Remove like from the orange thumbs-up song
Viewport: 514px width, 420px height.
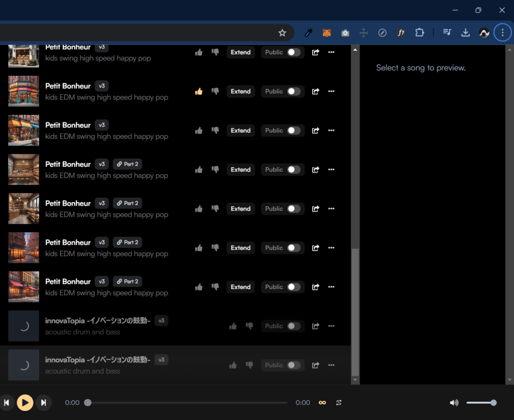[x=199, y=91]
